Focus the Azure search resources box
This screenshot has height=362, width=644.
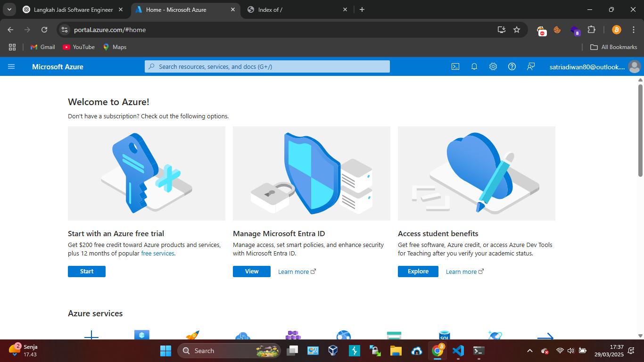tap(267, 66)
